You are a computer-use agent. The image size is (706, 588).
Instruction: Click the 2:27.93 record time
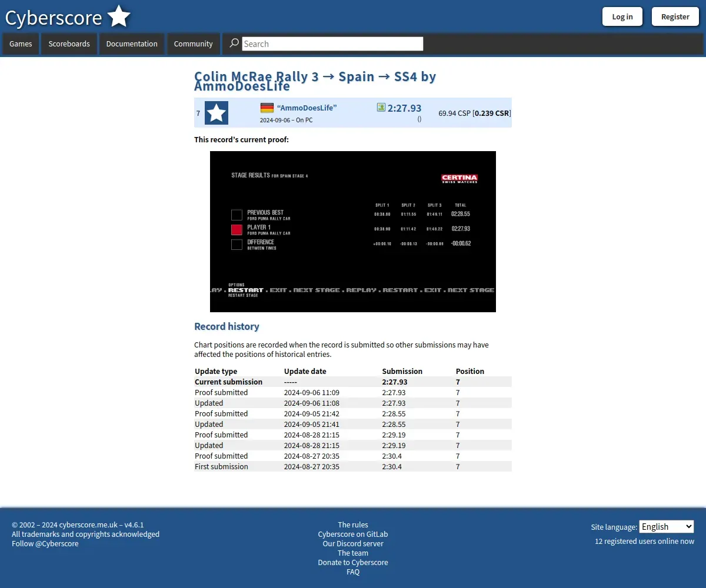coord(405,108)
